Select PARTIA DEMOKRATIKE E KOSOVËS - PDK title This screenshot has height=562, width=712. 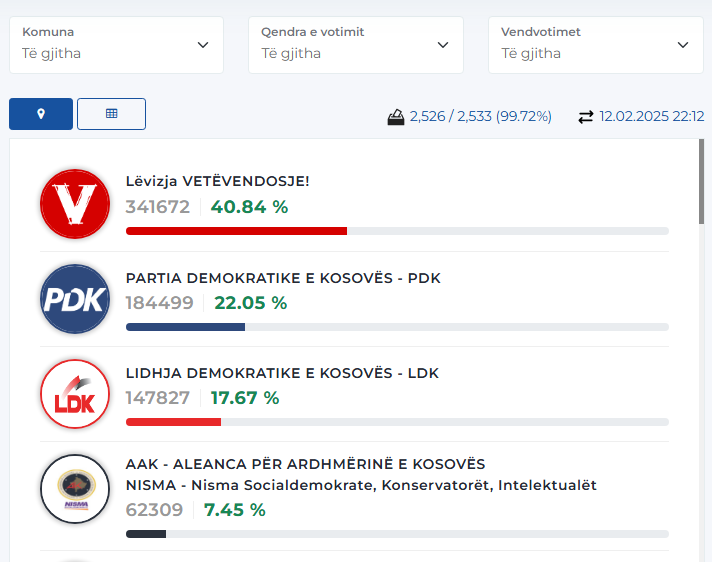283,278
